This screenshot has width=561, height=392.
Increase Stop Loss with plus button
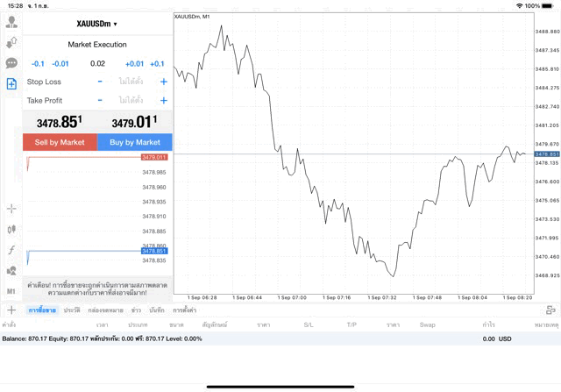coord(164,82)
